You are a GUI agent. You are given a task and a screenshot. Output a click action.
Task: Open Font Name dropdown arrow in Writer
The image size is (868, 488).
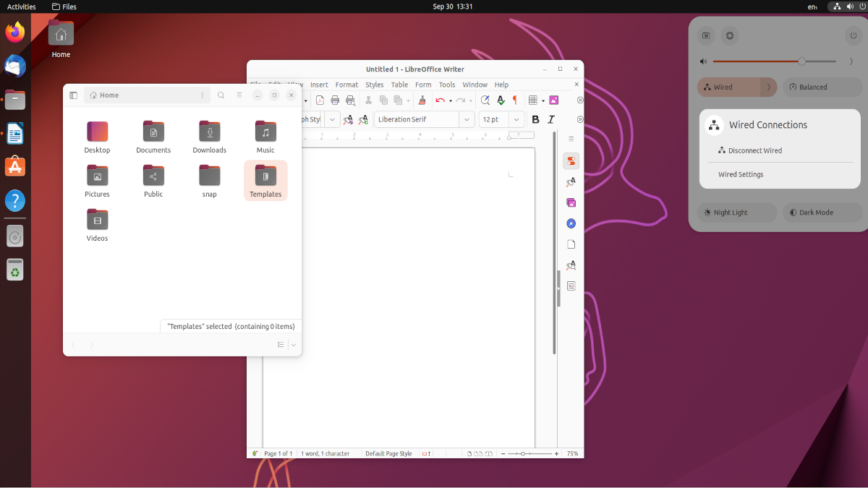tap(467, 119)
